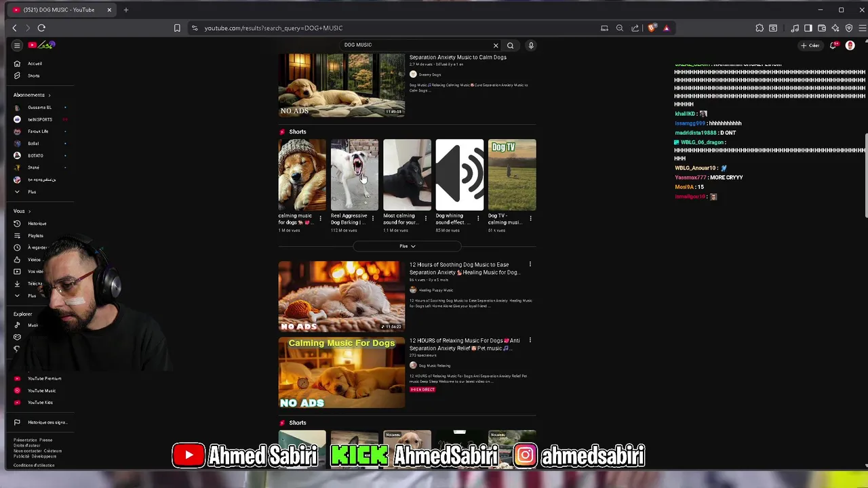The width and height of the screenshot is (868, 488).
Task: Open Historique des signalements
Action: click(47, 422)
